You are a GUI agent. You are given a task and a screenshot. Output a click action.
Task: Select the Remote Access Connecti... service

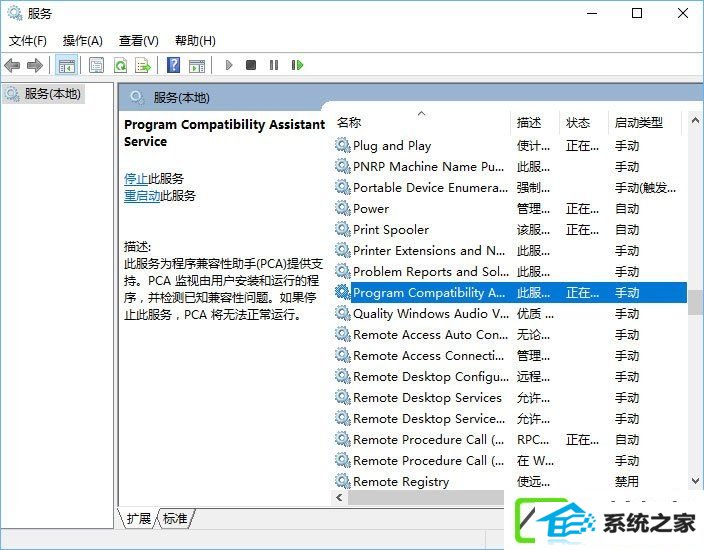coord(510,355)
